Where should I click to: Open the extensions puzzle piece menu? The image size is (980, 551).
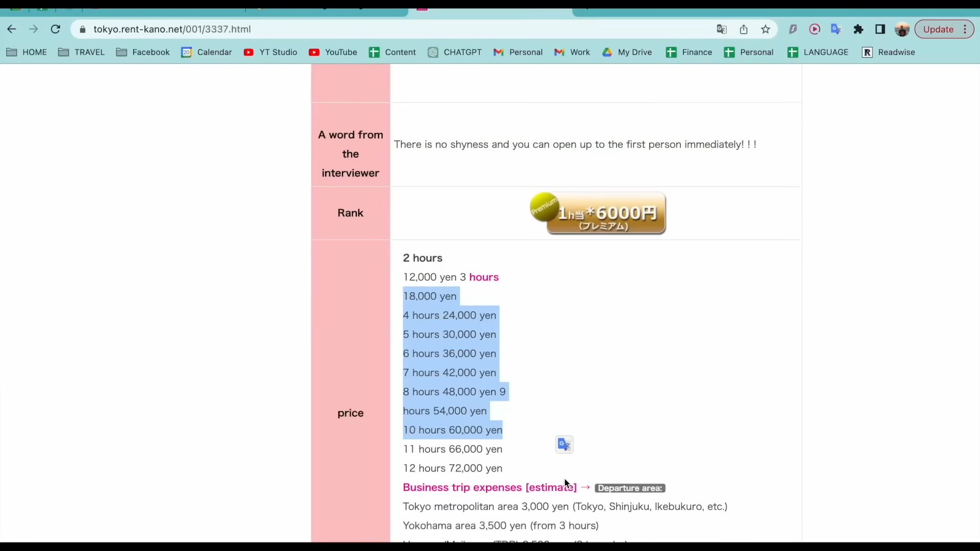[x=858, y=29]
